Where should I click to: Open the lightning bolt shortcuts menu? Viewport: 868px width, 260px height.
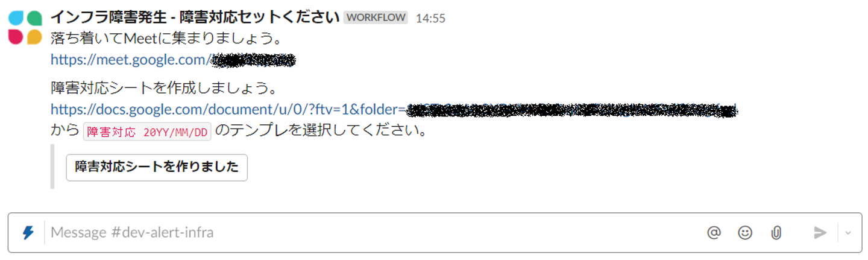coord(28,232)
